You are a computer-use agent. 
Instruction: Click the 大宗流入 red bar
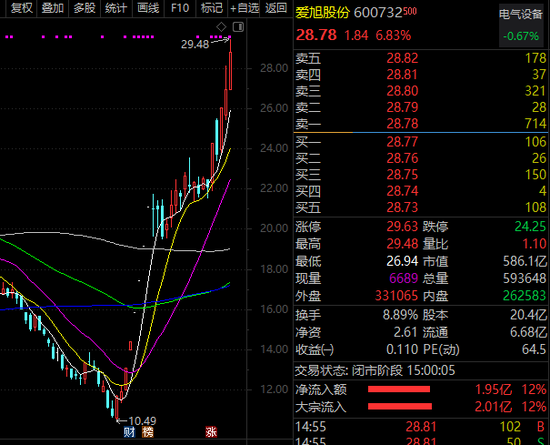pyautogui.click(x=400, y=406)
